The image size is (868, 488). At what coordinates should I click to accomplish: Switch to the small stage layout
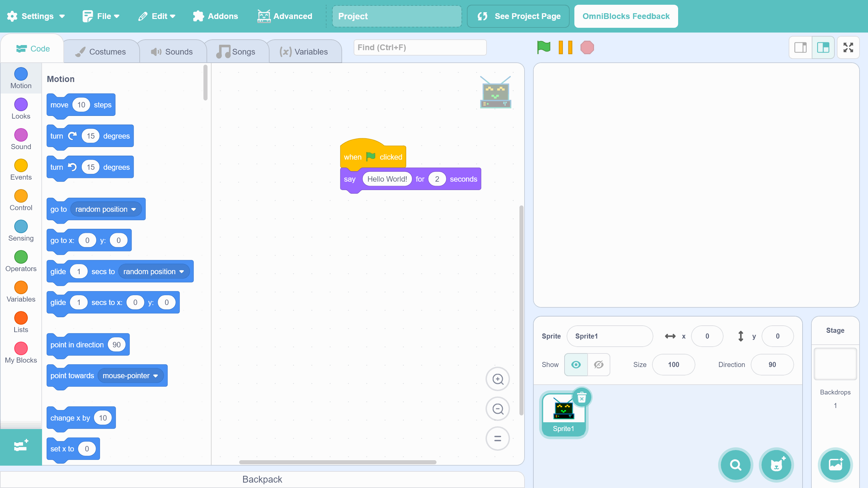(801, 47)
